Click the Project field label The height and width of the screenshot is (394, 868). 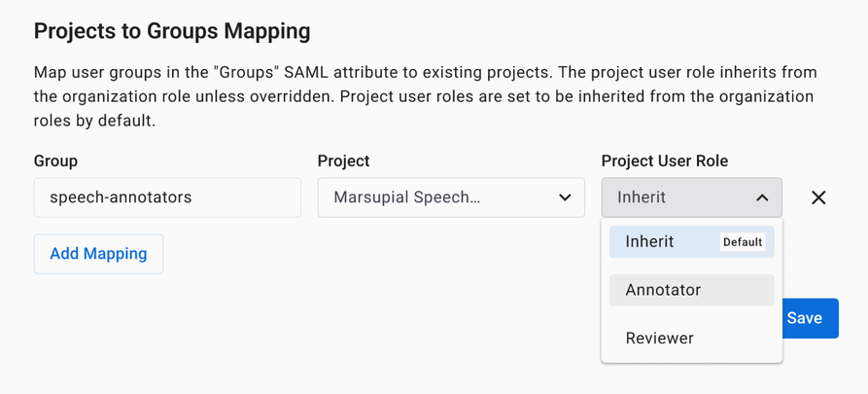point(343,161)
